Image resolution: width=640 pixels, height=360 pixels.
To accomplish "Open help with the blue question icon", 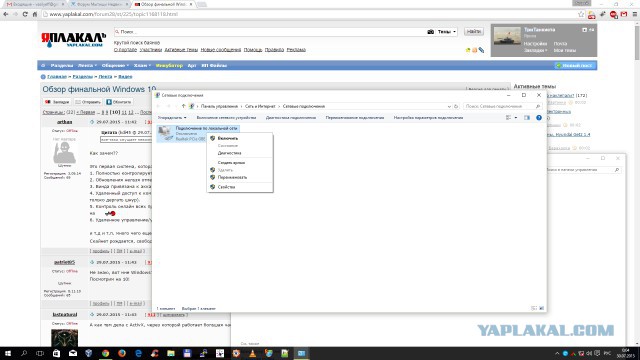I will pos(539,118).
